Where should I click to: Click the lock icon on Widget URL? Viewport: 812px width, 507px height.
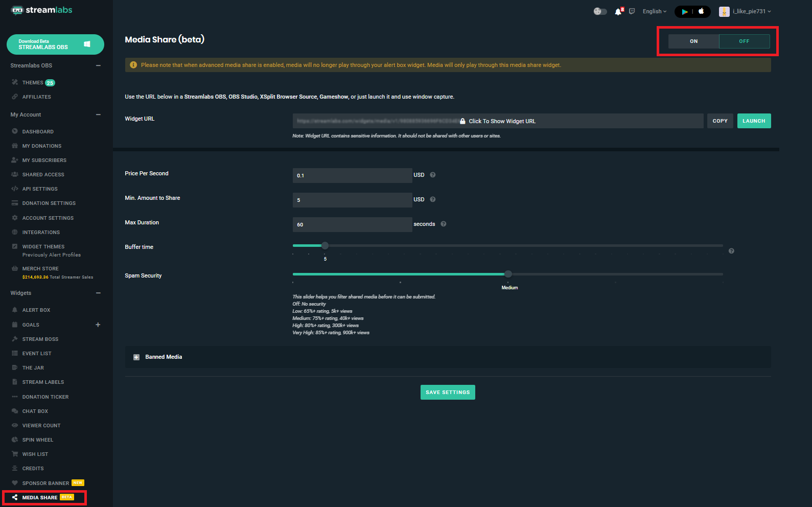pos(462,121)
